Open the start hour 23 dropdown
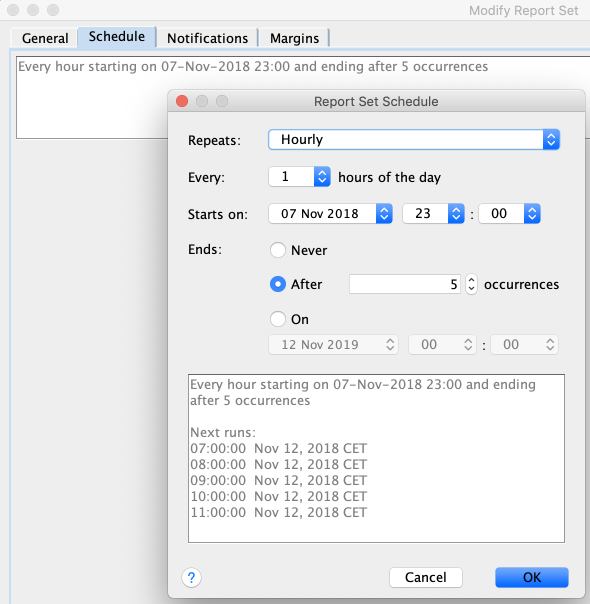The height and width of the screenshot is (604, 590). [x=433, y=213]
